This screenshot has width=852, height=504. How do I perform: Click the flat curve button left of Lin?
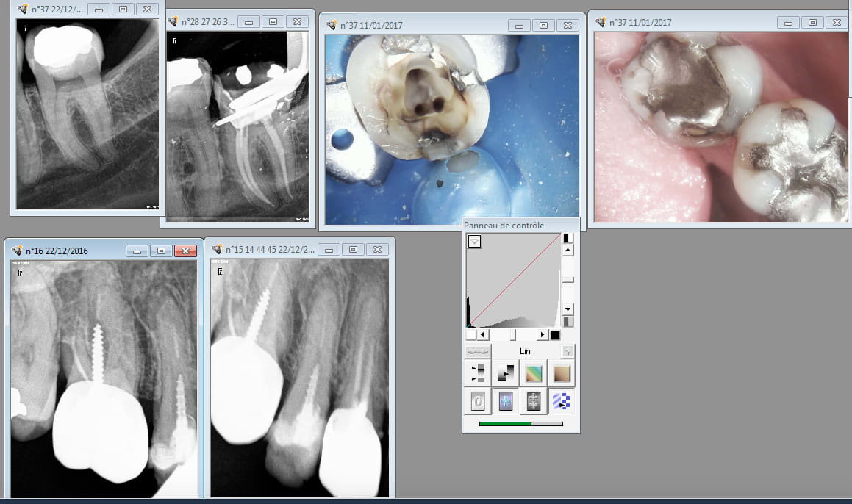tap(478, 351)
